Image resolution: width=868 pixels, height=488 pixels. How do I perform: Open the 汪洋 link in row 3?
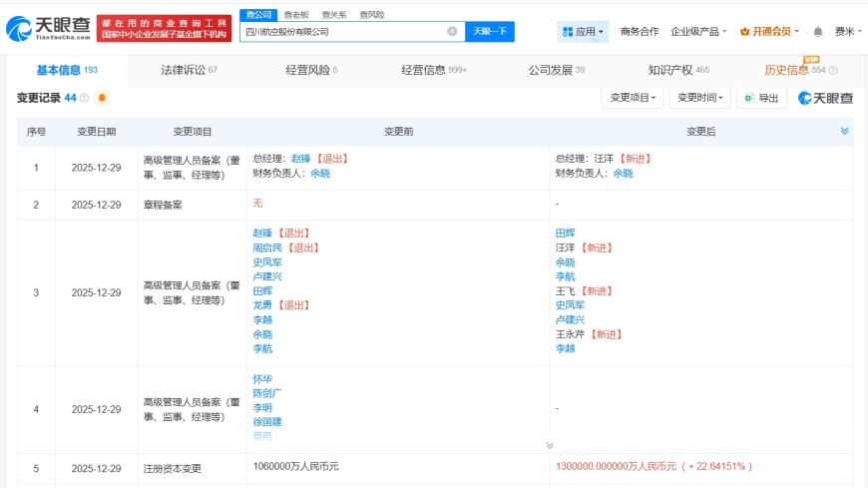click(x=565, y=247)
